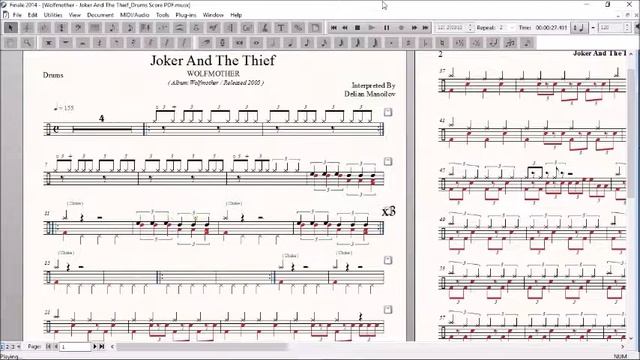Open the File menu

(x=17, y=15)
